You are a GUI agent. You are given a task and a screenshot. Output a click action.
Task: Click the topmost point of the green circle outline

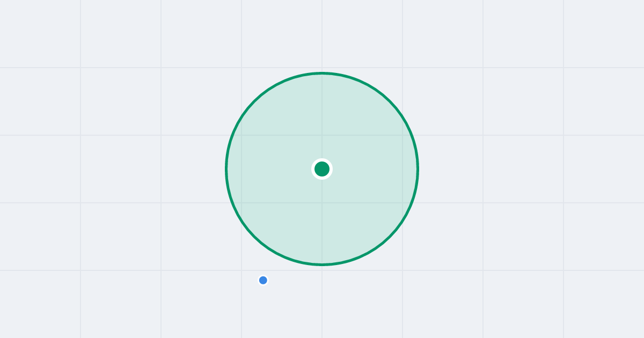[322, 74]
